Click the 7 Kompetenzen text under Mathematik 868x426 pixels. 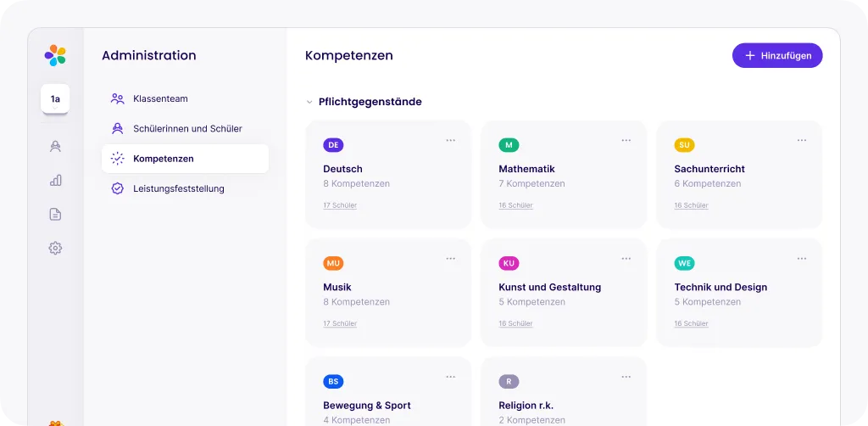[532, 183]
